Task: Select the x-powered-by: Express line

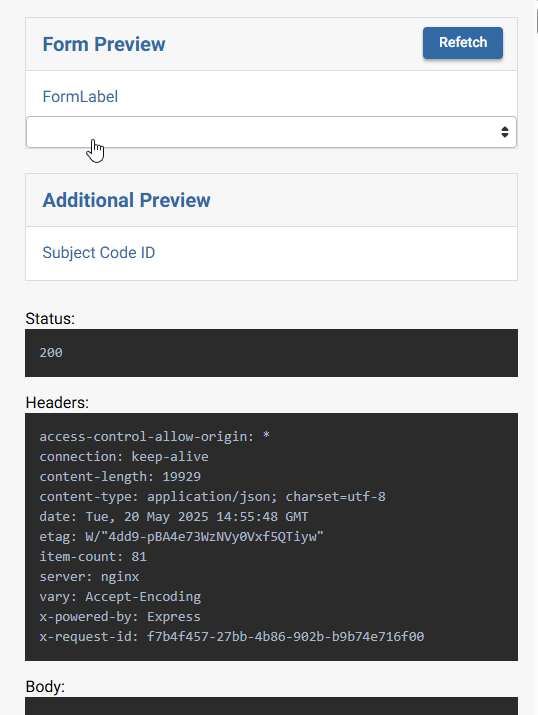Action: point(120,617)
